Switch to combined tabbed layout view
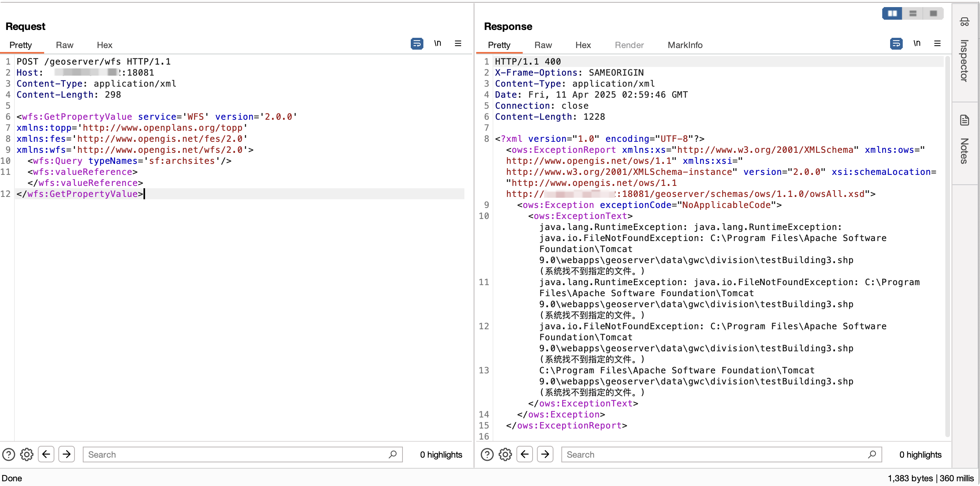 point(933,13)
